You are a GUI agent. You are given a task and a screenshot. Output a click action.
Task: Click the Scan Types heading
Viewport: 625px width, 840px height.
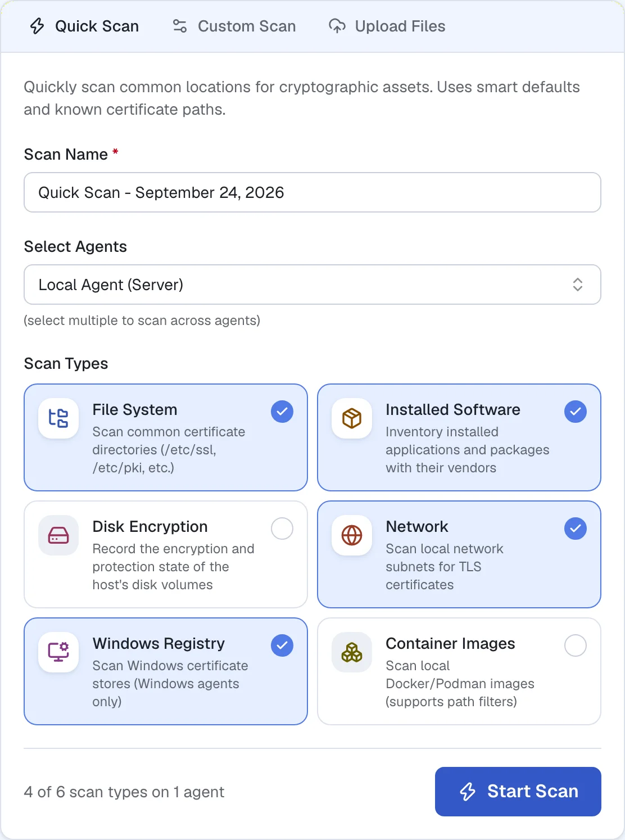(x=66, y=364)
